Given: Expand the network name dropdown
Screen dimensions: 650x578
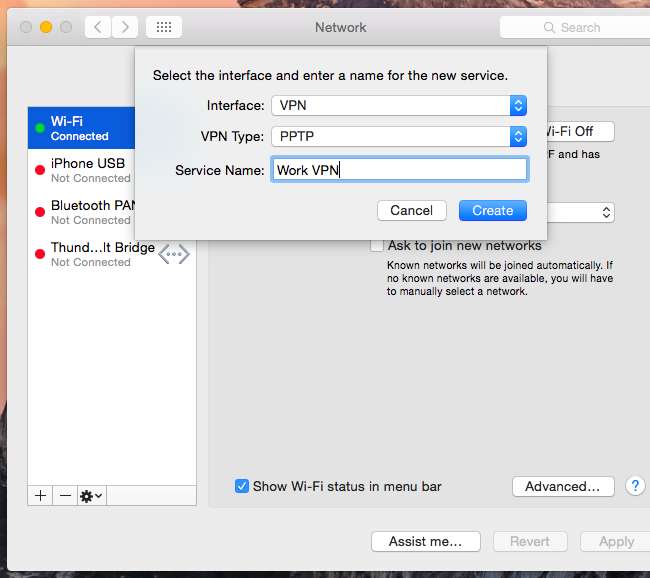Looking at the screenshot, I should point(606,212).
